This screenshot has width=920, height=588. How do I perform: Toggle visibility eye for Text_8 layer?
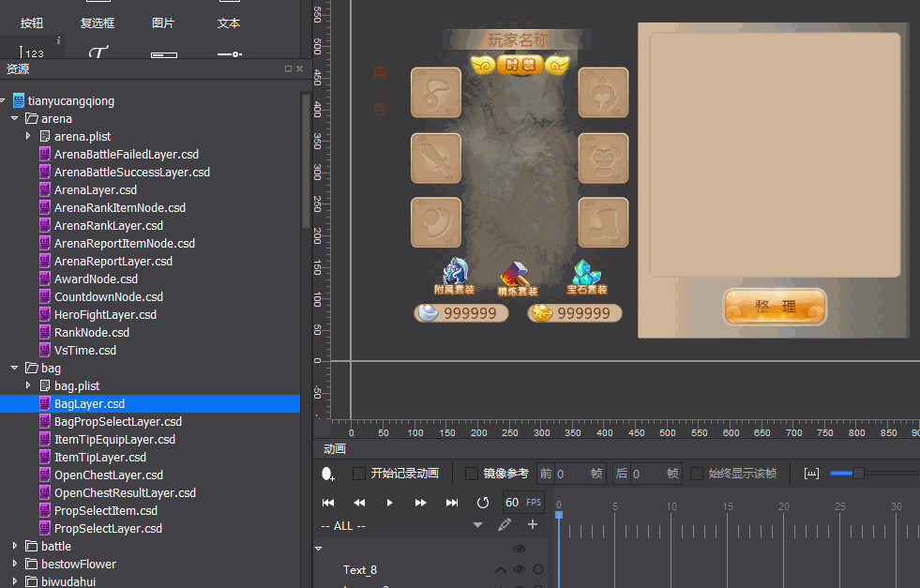pos(519,569)
